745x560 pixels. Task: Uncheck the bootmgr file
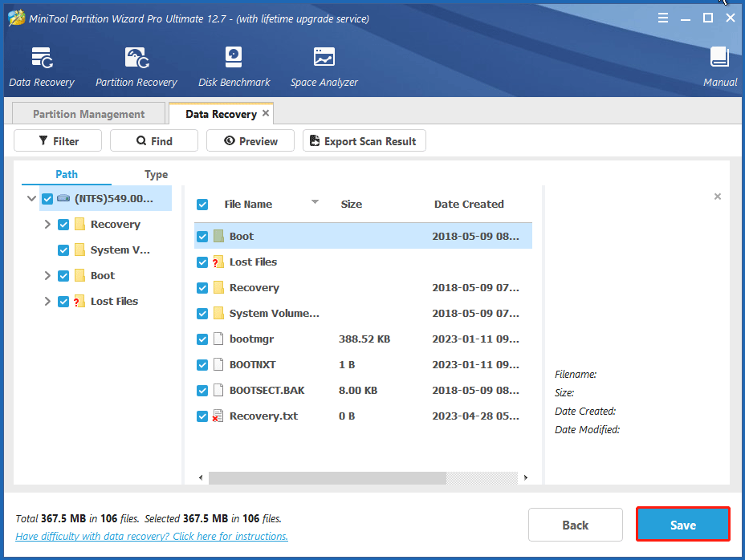(202, 339)
